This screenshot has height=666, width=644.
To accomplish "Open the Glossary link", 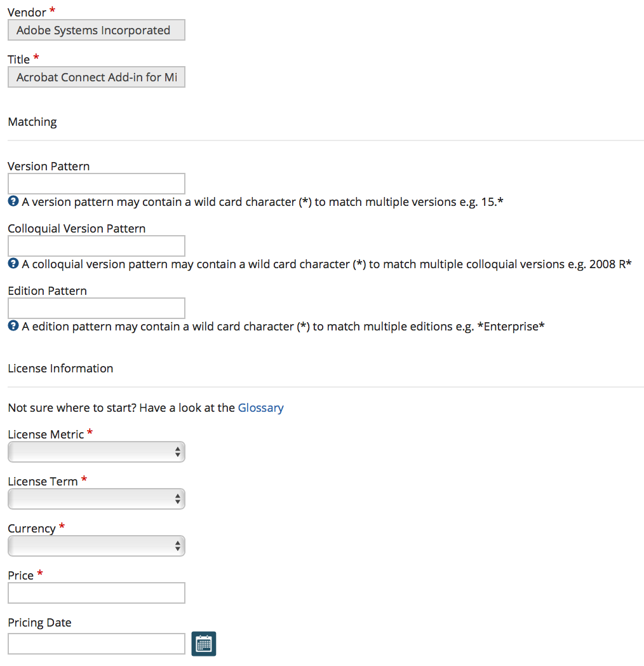I will (x=260, y=407).
